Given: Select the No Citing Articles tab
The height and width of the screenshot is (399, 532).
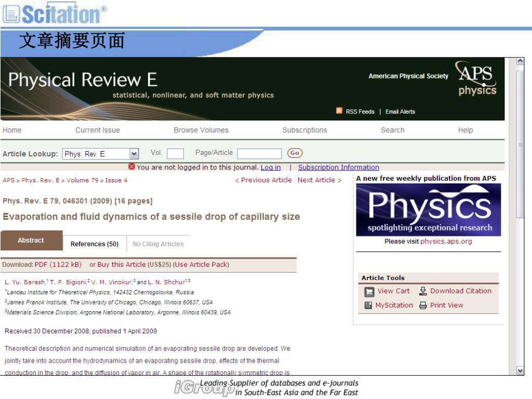Looking at the screenshot, I should tap(158, 244).
